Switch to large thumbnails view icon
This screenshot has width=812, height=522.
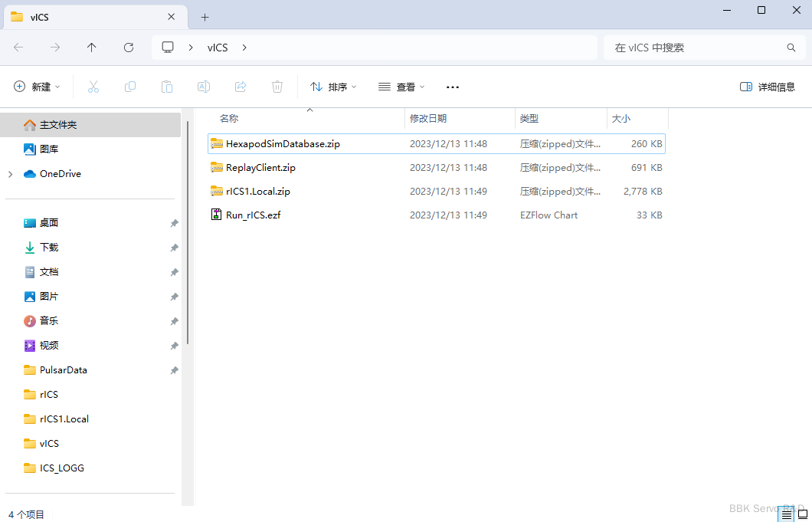coord(802,514)
